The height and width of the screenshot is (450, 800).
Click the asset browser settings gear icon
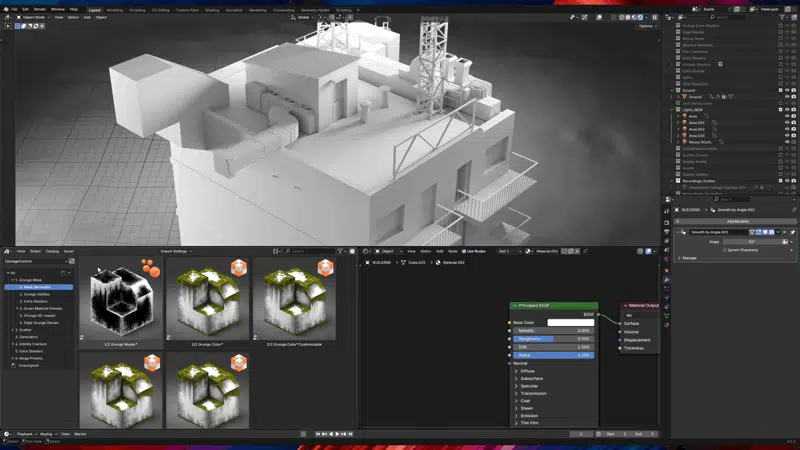point(352,252)
